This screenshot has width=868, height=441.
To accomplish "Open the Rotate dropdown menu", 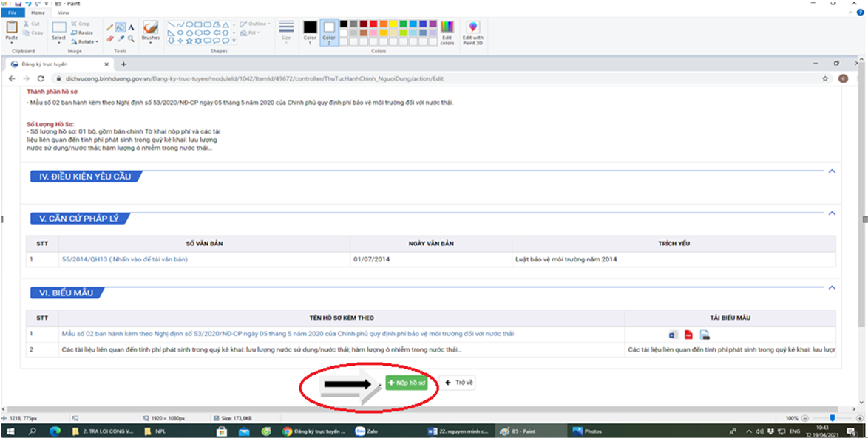I will coord(86,41).
